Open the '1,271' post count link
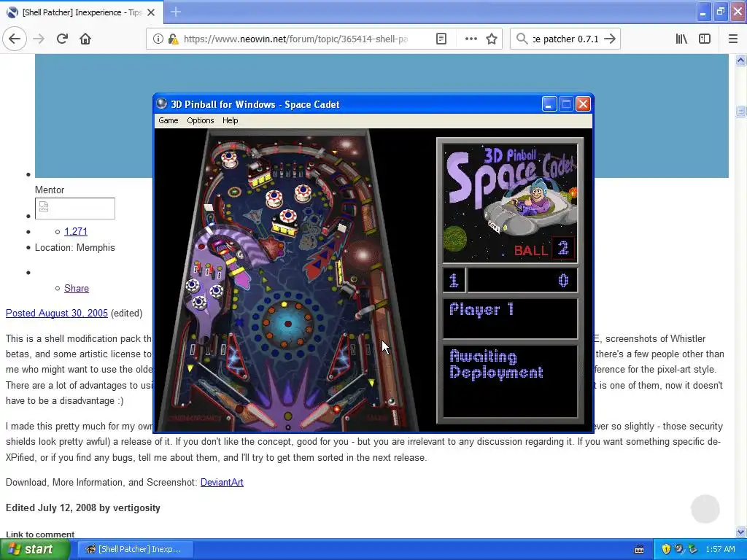This screenshot has height=560, width=747. pyautogui.click(x=76, y=231)
